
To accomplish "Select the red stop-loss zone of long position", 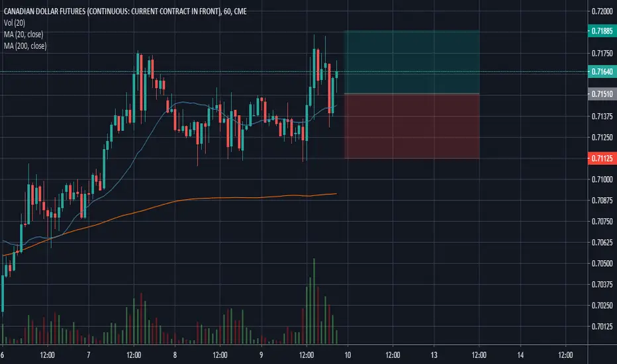I will (x=412, y=126).
